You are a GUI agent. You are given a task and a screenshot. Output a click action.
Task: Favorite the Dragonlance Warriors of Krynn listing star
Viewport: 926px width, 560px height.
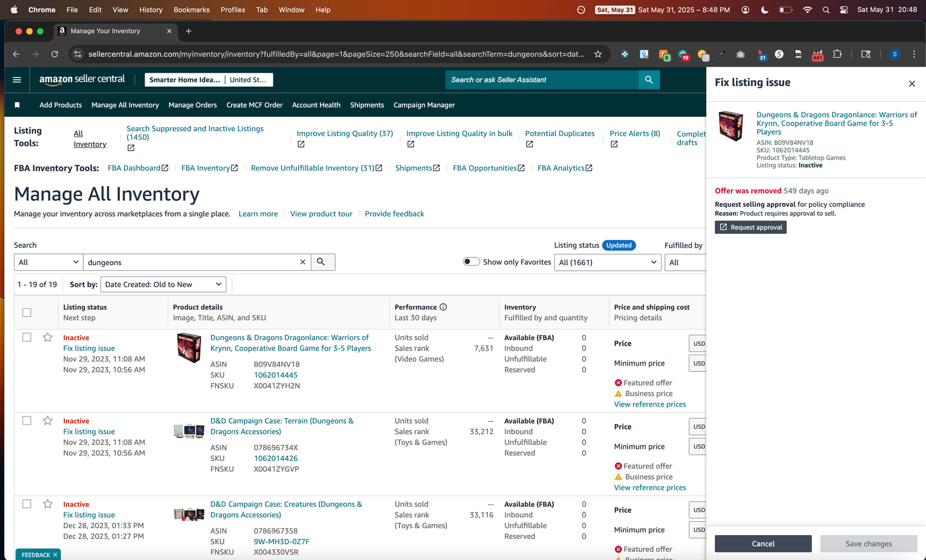coord(47,337)
